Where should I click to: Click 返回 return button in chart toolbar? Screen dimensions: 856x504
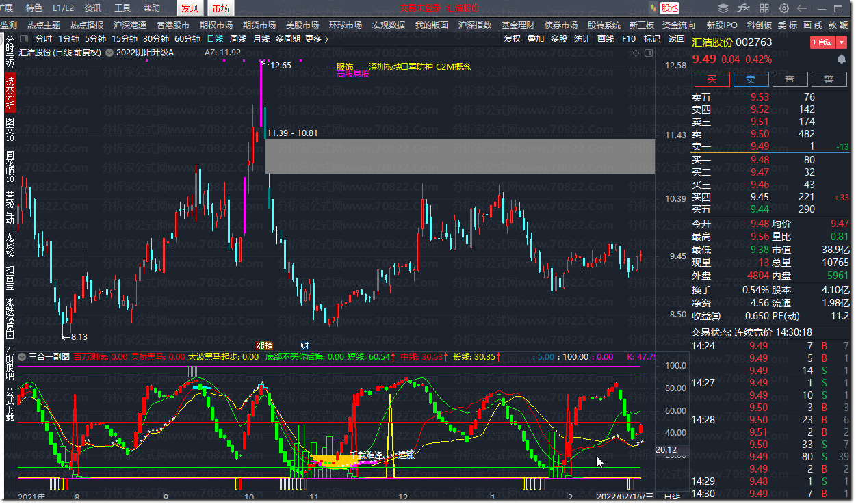pos(676,39)
